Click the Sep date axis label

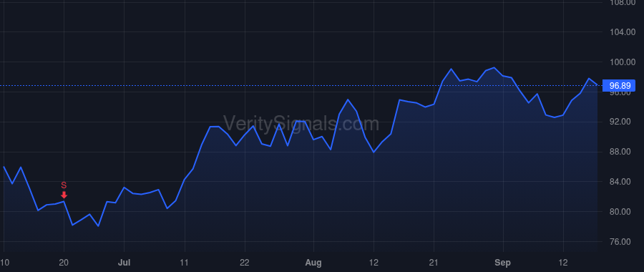coord(503,263)
